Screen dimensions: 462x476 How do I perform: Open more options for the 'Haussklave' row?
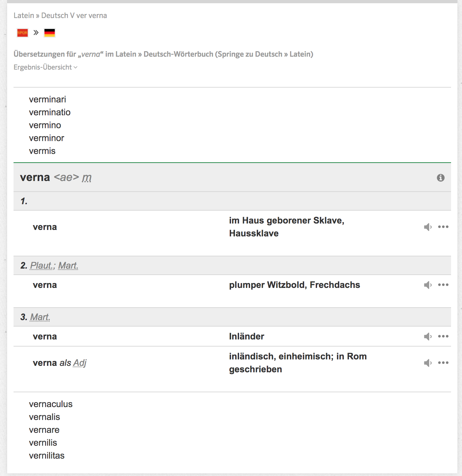[443, 227]
